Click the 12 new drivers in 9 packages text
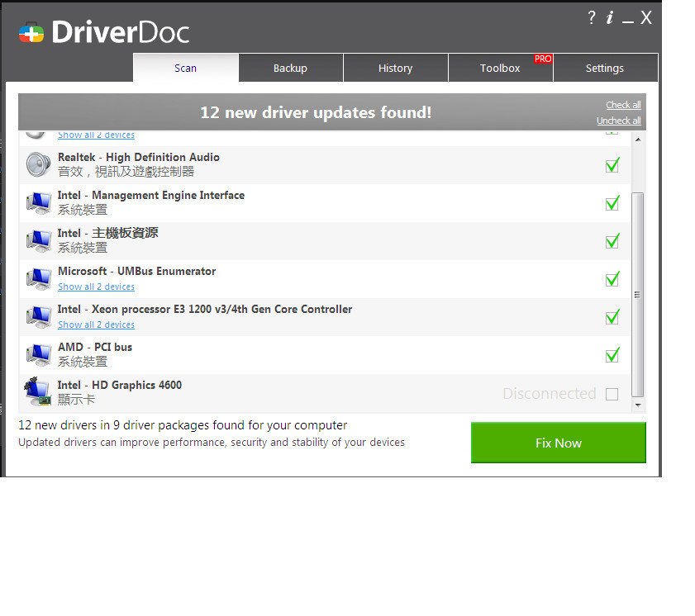 (x=183, y=425)
